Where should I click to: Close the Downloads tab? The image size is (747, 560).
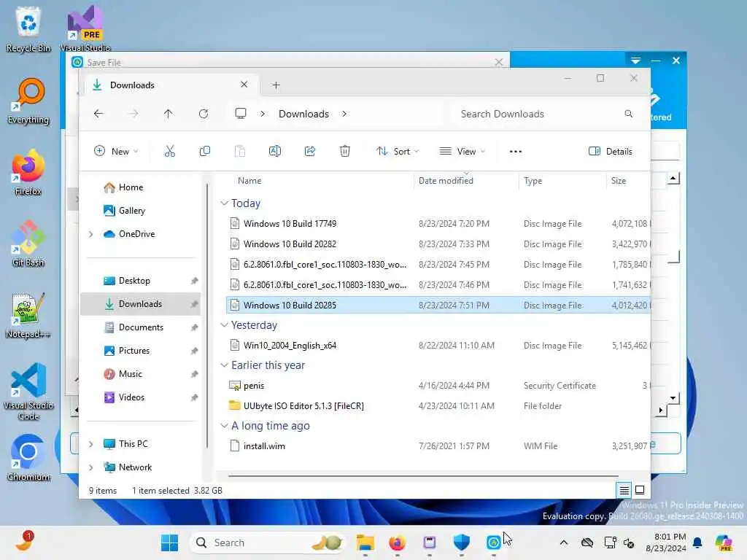(244, 85)
